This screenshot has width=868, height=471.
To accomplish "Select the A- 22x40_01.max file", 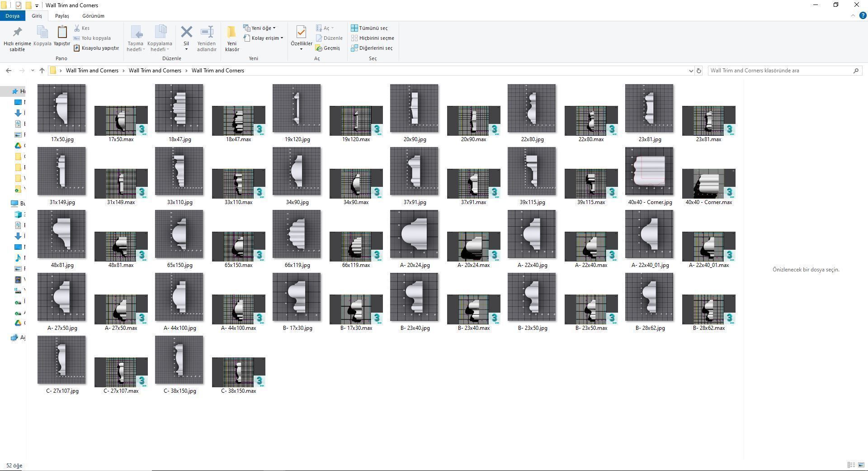I will coord(709,247).
